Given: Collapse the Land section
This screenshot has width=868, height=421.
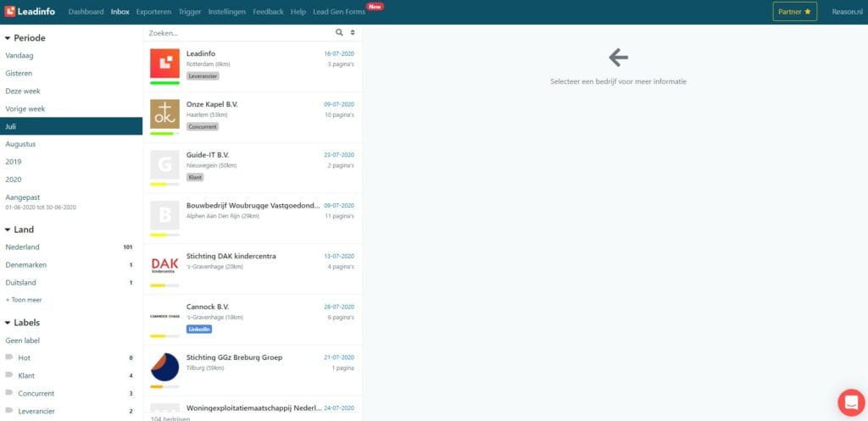Looking at the screenshot, I should tap(20, 230).
